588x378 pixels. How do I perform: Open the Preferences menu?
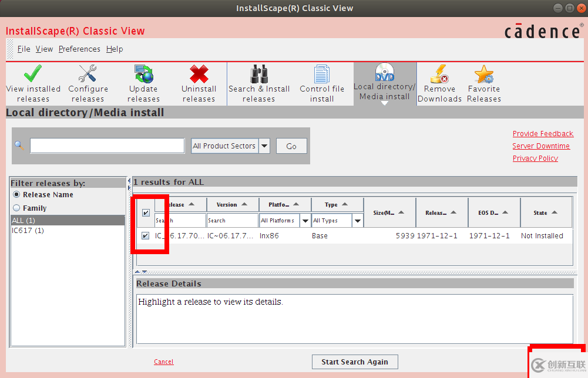tap(79, 49)
